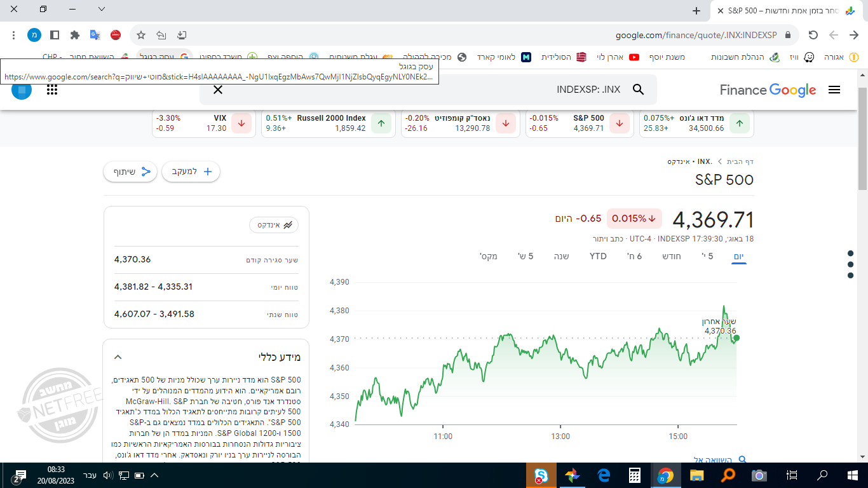
Task: Show hidden system tray icons
Action: [154, 475]
